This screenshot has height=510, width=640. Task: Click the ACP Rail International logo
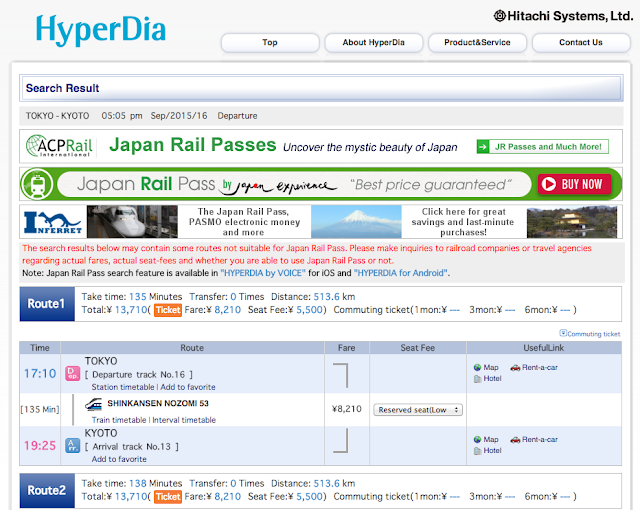click(x=59, y=146)
